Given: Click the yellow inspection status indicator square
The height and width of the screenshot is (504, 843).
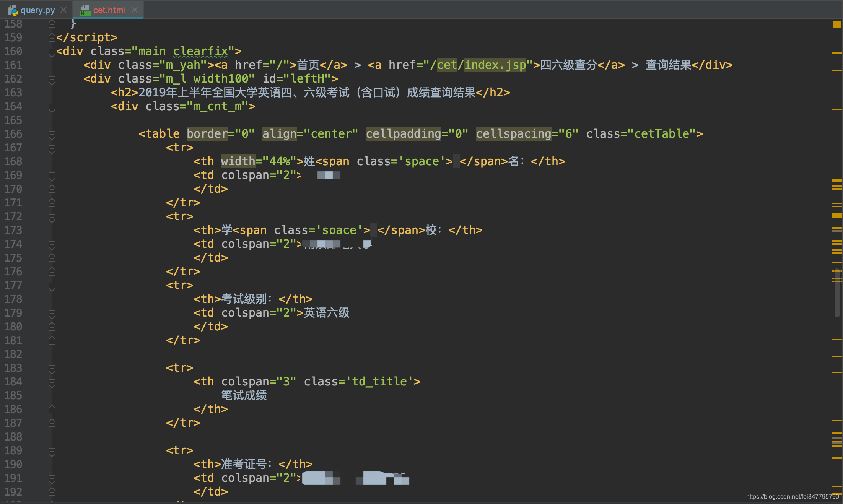Looking at the screenshot, I should (x=836, y=24).
